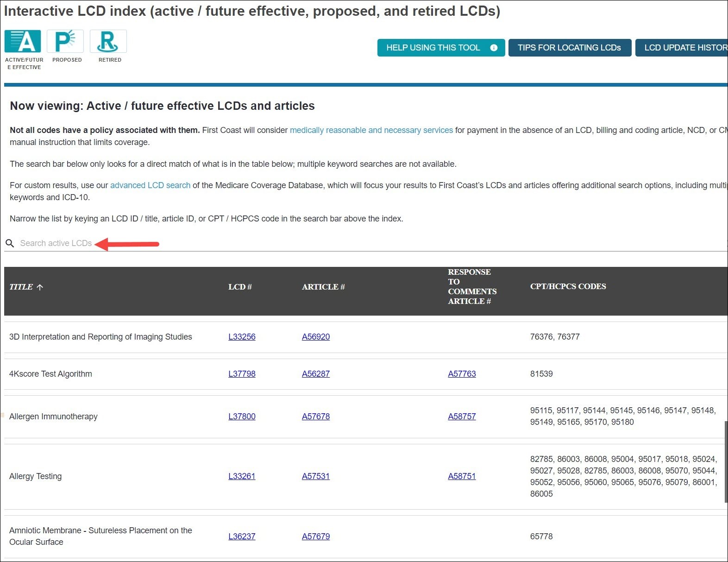The image size is (728, 562).
Task: Open article A57531 for Allergy Testing
Action: (x=315, y=476)
